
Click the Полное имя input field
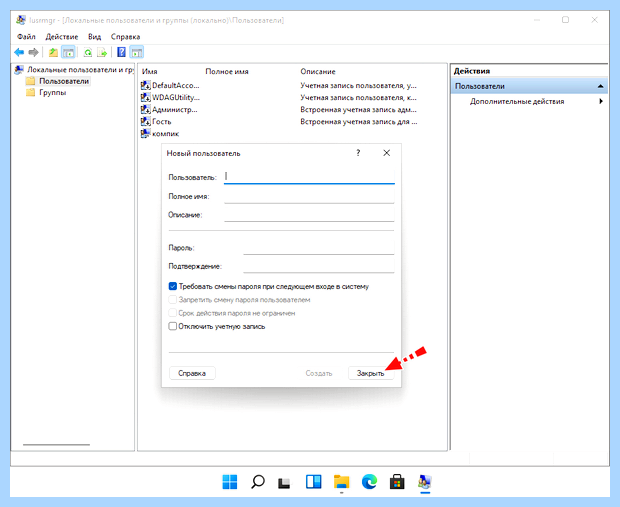[x=309, y=196]
